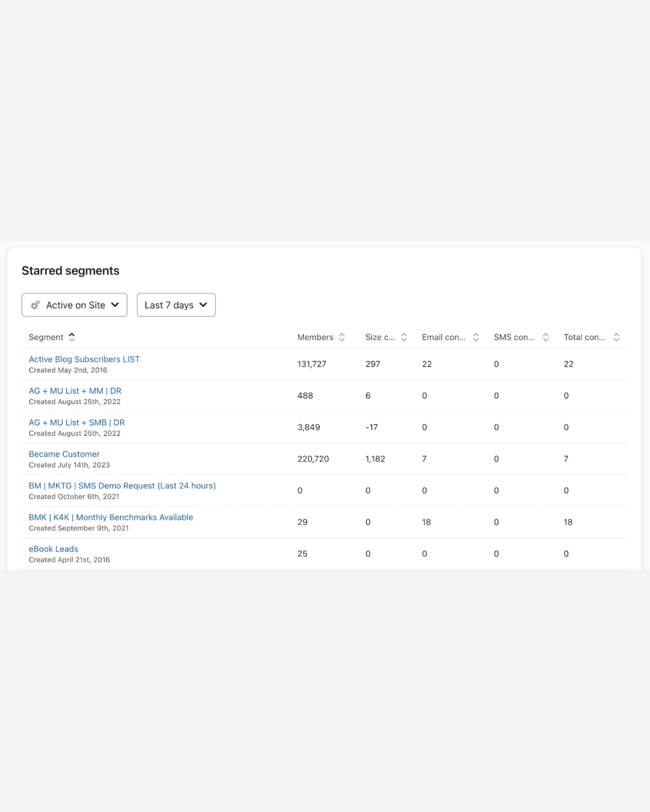650x812 pixels.
Task: View the eBook Leads segment
Action: [53, 548]
